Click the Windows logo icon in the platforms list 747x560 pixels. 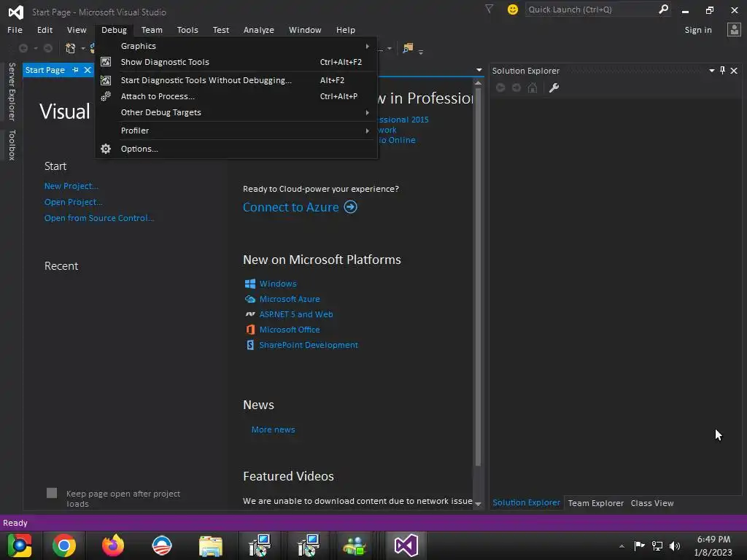[x=250, y=284]
